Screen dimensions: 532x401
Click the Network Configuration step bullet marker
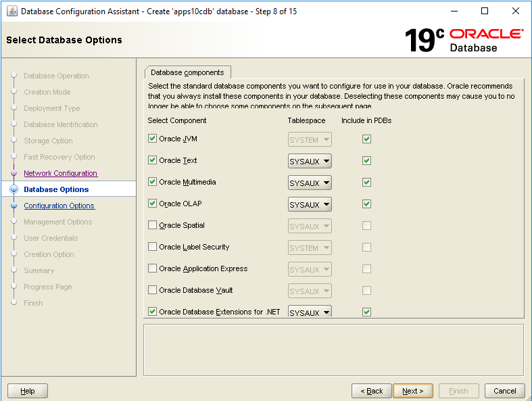click(x=14, y=173)
